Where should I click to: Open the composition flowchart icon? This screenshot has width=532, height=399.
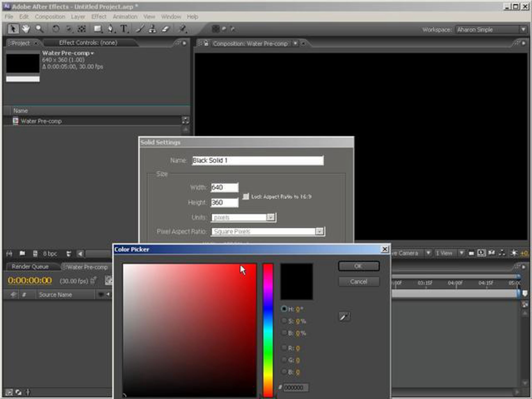click(502, 253)
